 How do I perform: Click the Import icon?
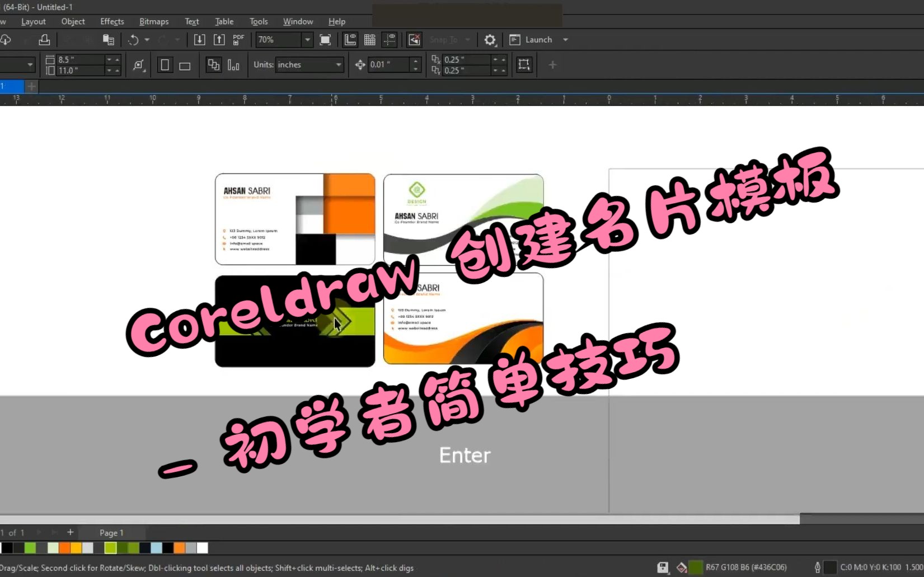coord(199,40)
